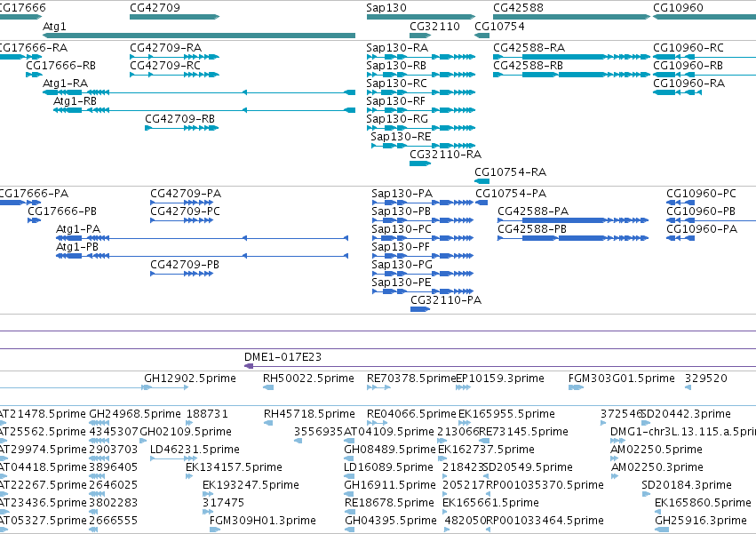Select EST GH25916.3prime
Viewport: 756px width, 534px height.
pyautogui.click(x=662, y=530)
